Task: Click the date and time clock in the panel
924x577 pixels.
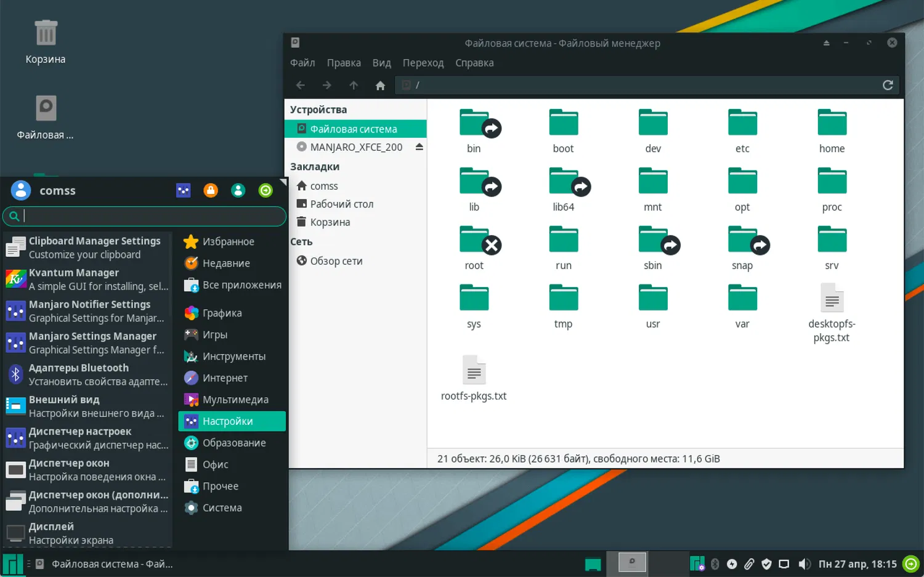Action: click(x=857, y=564)
